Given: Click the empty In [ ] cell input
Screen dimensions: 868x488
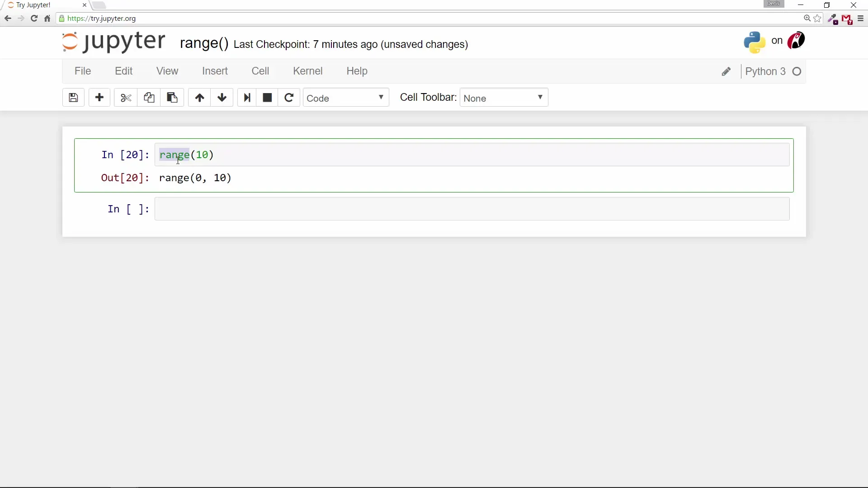Looking at the screenshot, I should (x=472, y=209).
